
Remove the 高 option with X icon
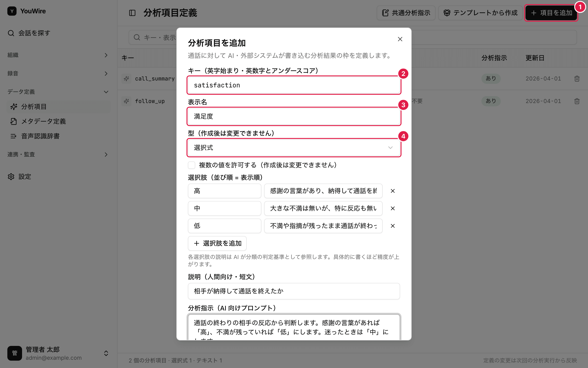click(393, 191)
